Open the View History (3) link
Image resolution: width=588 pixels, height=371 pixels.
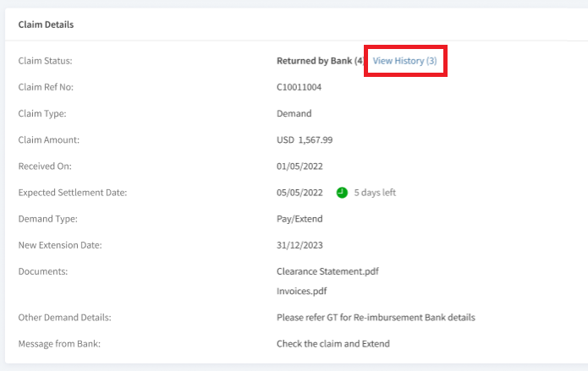click(x=404, y=61)
